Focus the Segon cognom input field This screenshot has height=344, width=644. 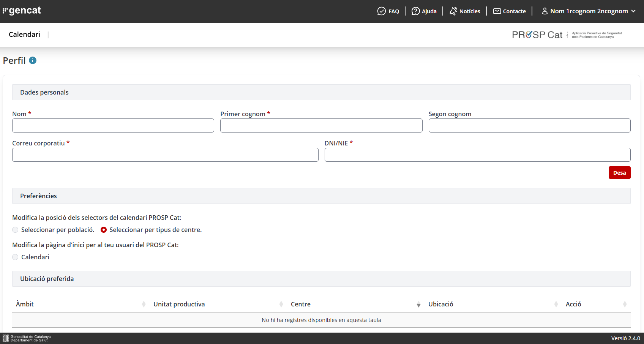coord(529,126)
